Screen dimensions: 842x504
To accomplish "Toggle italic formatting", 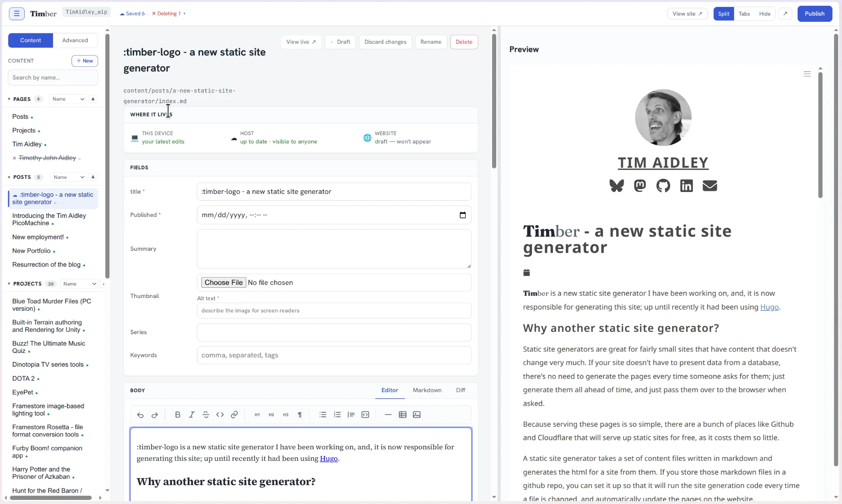I will click(192, 415).
